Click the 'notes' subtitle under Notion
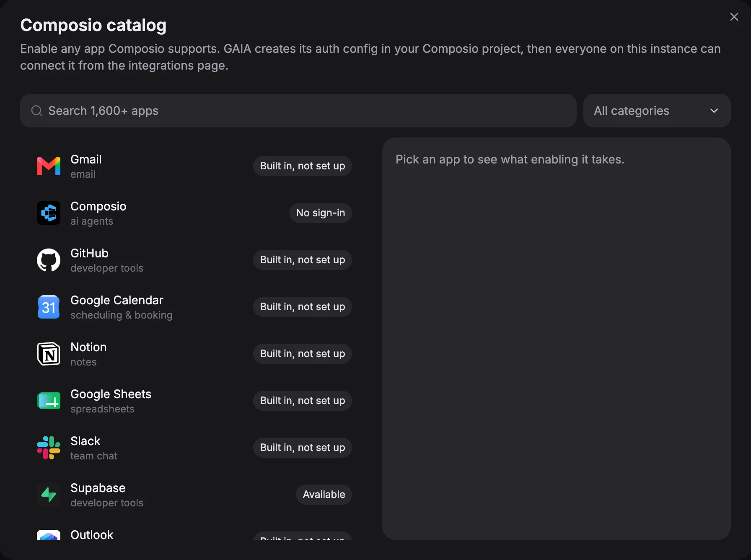The height and width of the screenshot is (560, 751). 83,362
